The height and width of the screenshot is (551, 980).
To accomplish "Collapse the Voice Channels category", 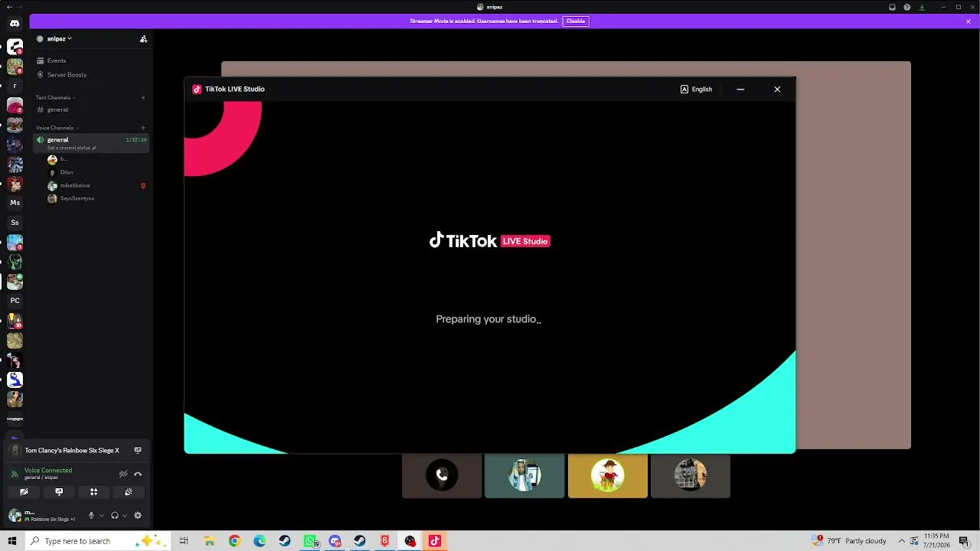I will 57,128.
